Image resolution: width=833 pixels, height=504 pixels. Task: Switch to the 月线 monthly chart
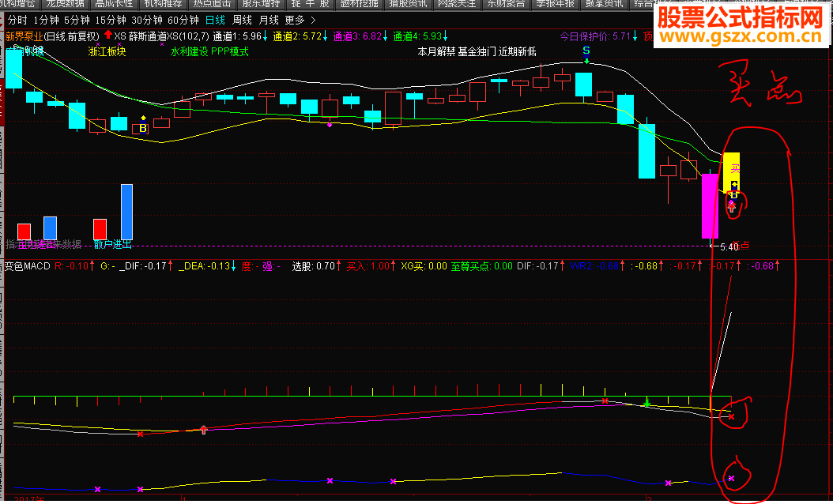click(x=269, y=21)
